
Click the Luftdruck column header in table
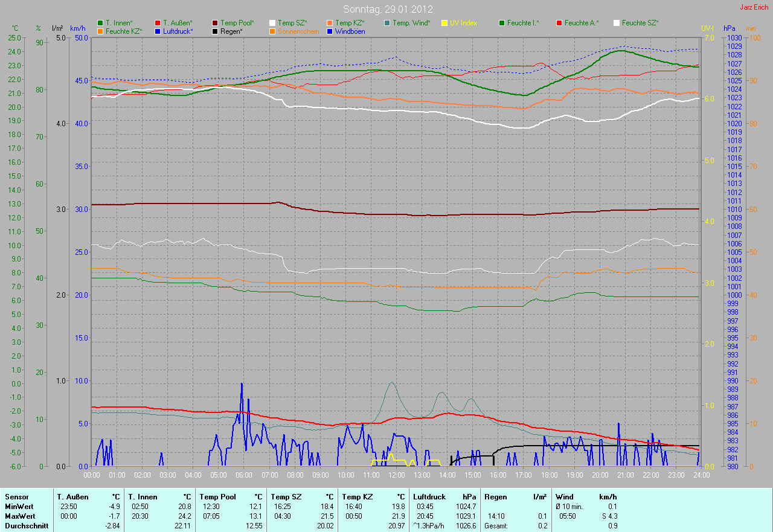pos(429,497)
